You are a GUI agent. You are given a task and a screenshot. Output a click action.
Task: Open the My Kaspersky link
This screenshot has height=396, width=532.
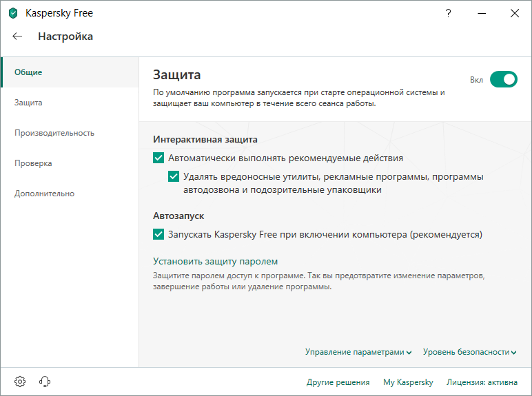408,382
